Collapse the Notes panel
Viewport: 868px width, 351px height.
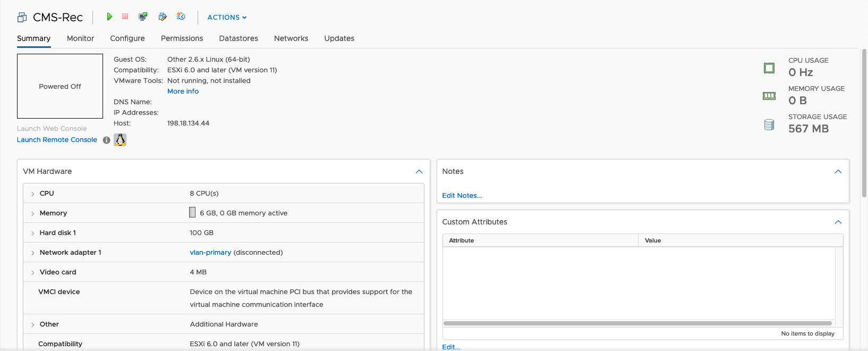click(x=838, y=172)
